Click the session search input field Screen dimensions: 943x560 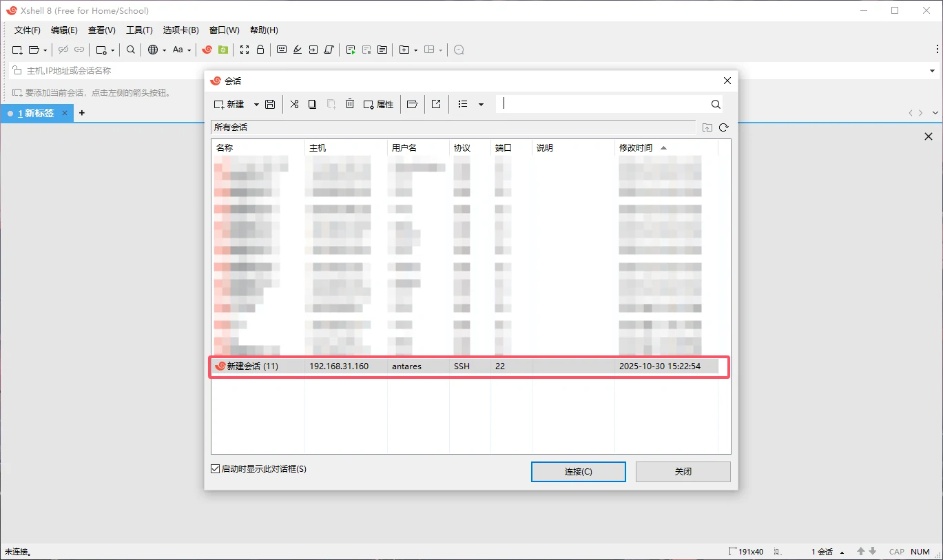coord(603,104)
